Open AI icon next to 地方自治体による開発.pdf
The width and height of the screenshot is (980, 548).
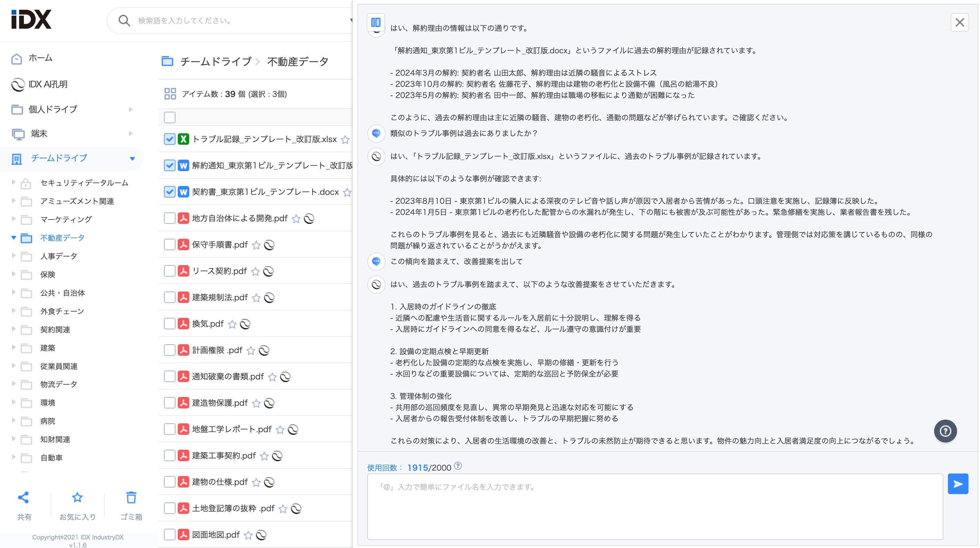coord(309,218)
